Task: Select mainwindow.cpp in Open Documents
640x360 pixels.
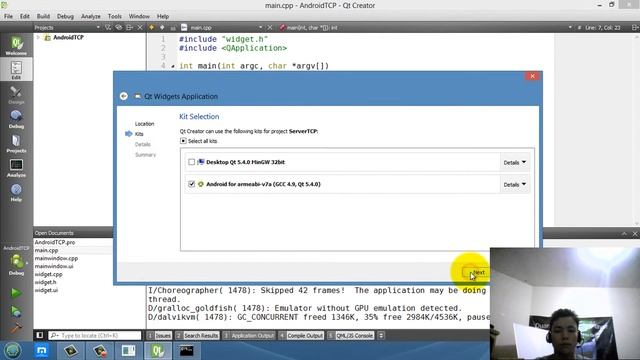Action: tap(56, 258)
